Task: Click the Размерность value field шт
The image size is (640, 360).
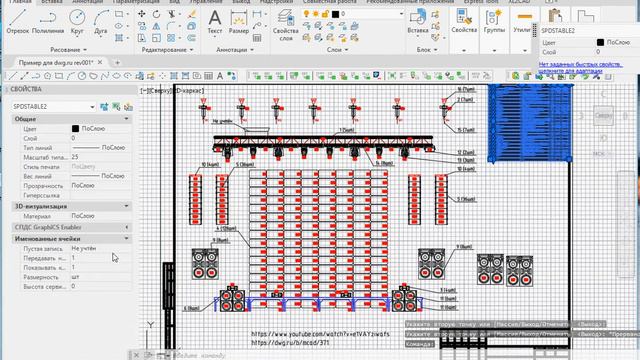Action: tap(101, 277)
